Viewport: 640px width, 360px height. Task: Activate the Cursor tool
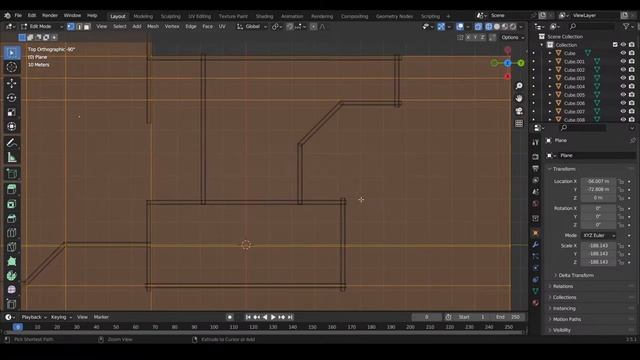click(11, 67)
